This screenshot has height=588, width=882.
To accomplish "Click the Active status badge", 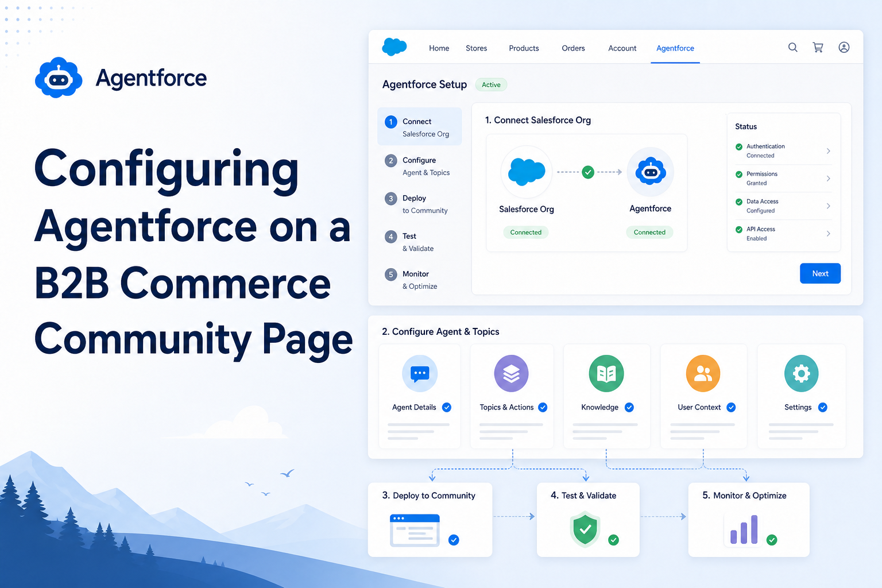I will click(491, 85).
